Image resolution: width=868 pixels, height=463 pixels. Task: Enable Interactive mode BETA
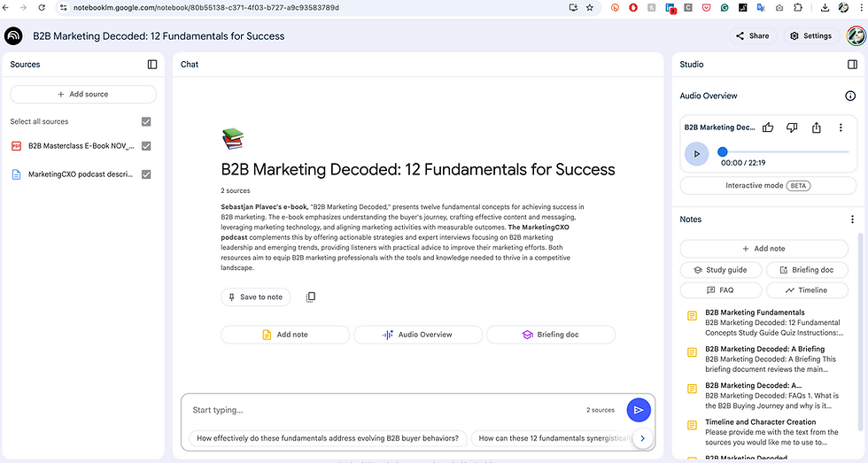click(768, 186)
